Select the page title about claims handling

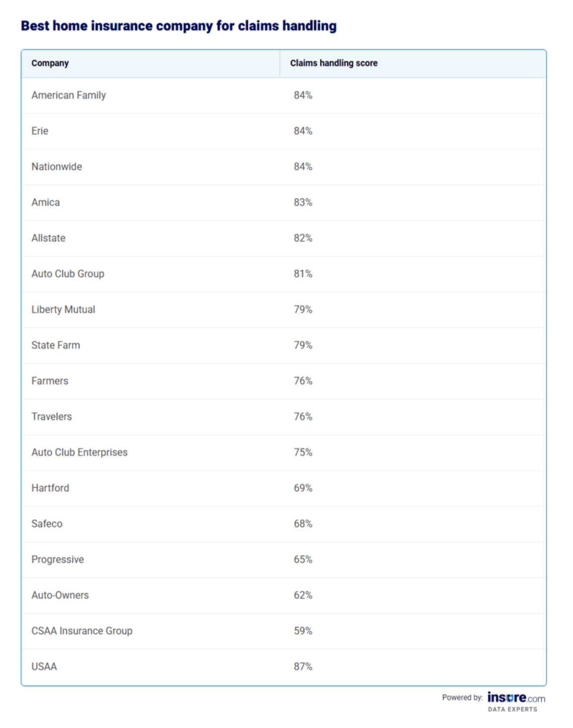pos(178,26)
